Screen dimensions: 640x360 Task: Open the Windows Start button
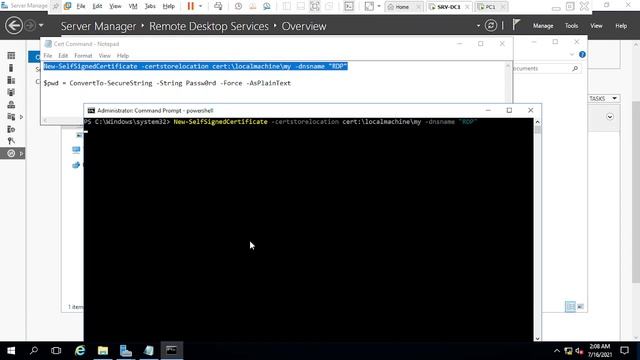pyautogui.click(x=11, y=350)
